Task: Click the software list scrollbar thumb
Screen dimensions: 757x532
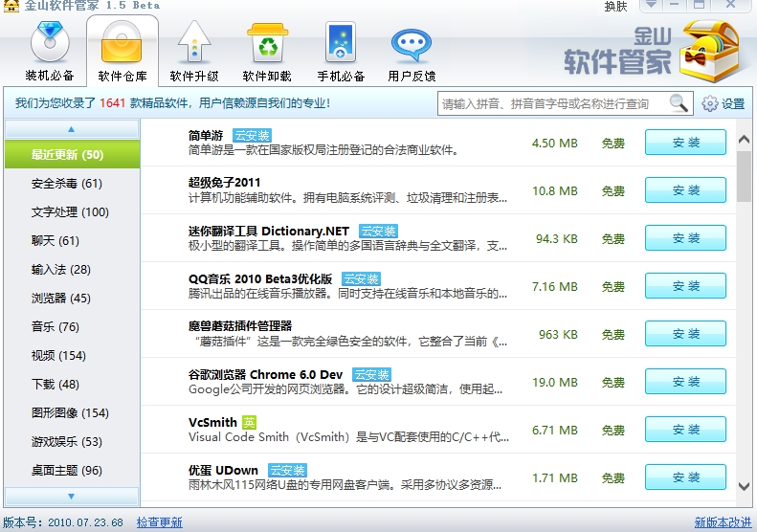Action: (744, 176)
